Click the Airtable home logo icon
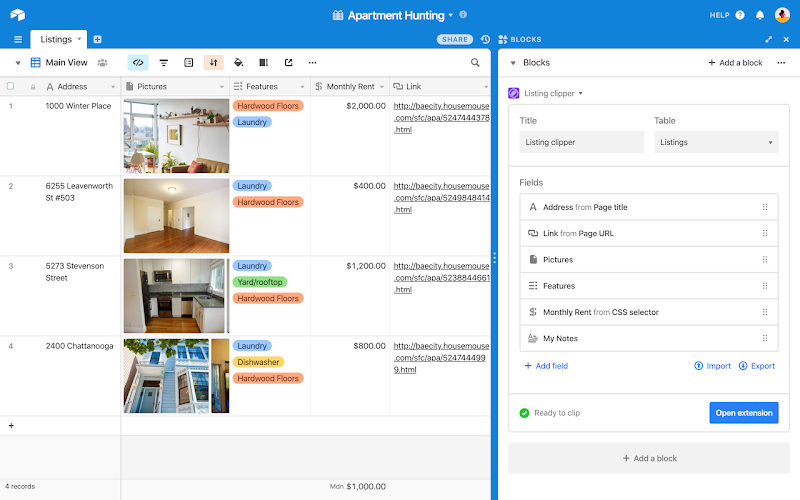This screenshot has width=800, height=500. coord(17,15)
